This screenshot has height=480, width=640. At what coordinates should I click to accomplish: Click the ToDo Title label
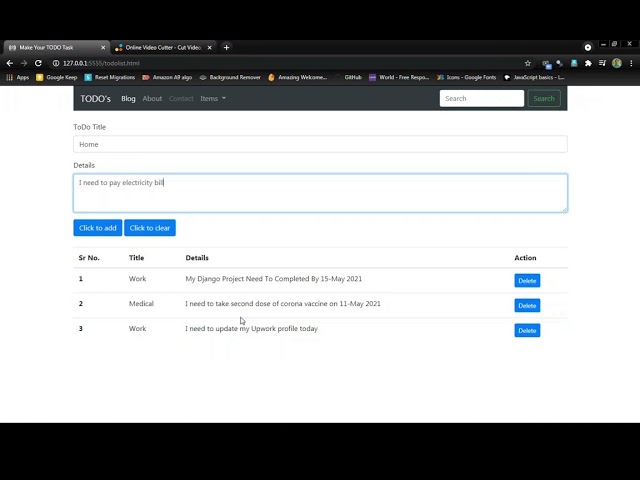(89, 127)
